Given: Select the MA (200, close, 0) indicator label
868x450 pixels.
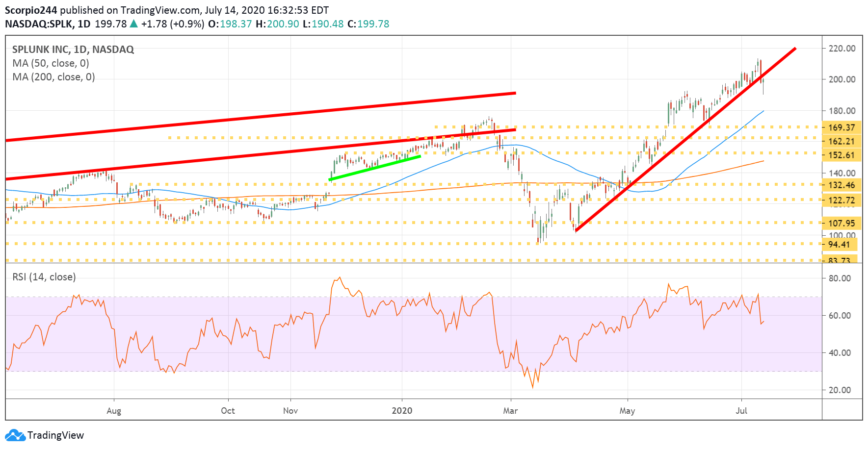Looking at the screenshot, I should pos(53,77).
